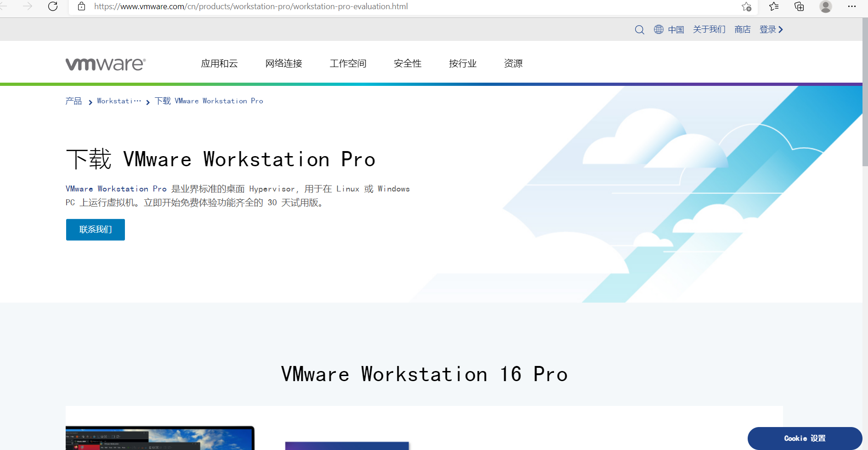Click the VMware logo
Image resolution: width=868 pixels, height=450 pixels.
coord(105,63)
